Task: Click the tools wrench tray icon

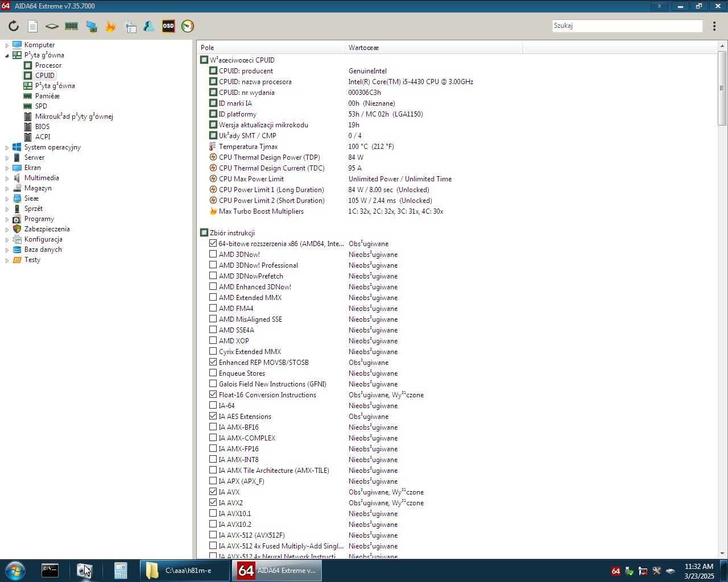Action: tap(656, 571)
